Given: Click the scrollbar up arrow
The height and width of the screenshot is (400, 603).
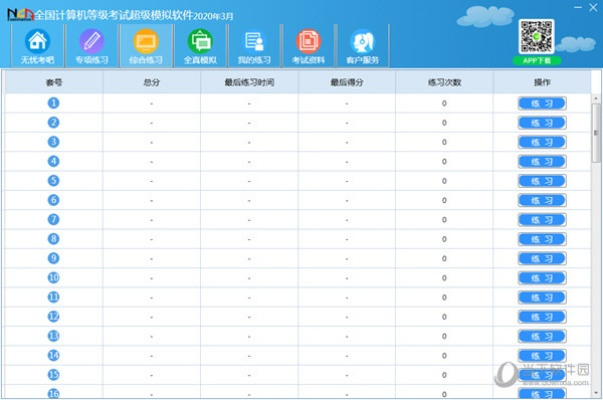Looking at the screenshot, I should 596,99.
